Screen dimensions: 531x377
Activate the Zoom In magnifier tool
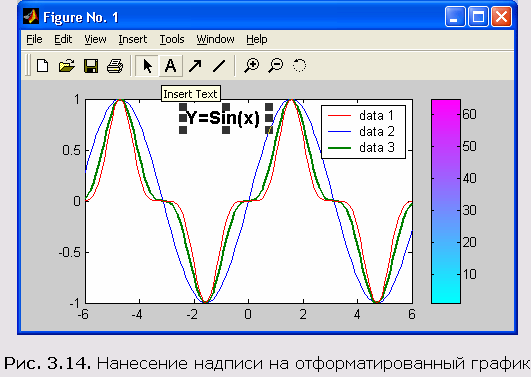click(252, 65)
